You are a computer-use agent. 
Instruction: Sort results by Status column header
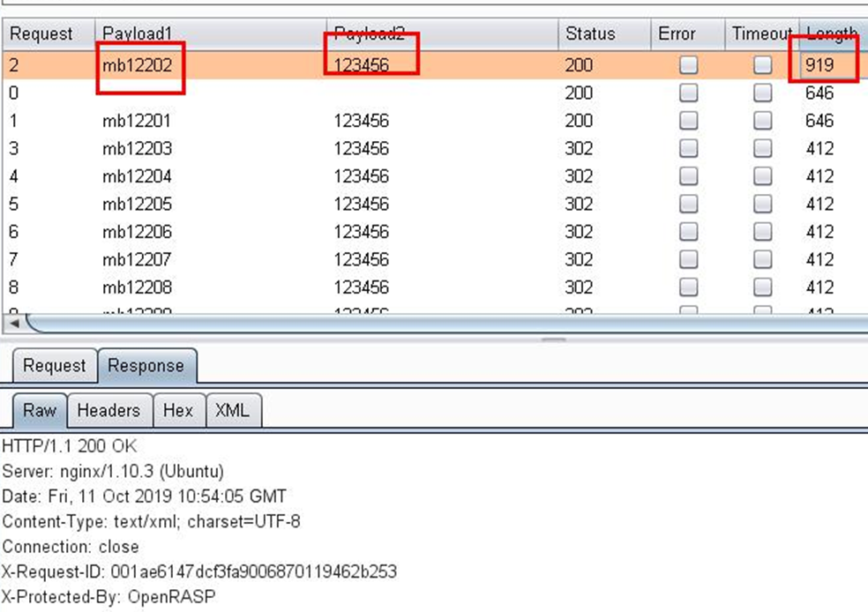click(604, 34)
